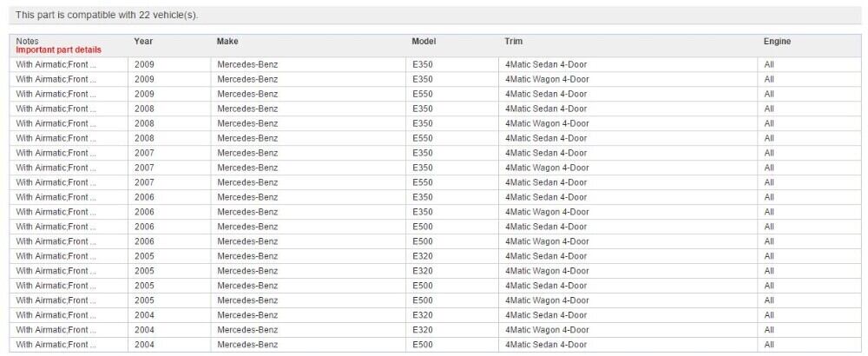Select the 2005 E500 4Matic Wagon trim cell
Viewport: 868px width, 356px height.
[547, 300]
